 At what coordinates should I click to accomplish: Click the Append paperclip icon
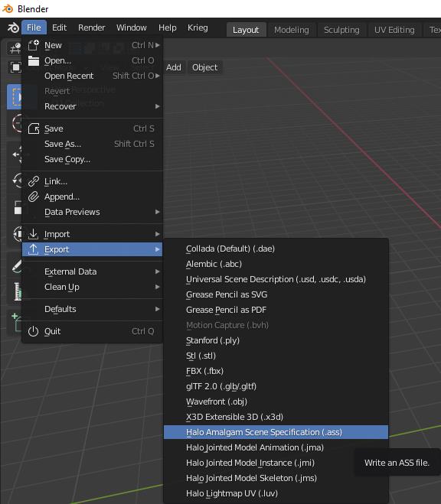point(34,197)
